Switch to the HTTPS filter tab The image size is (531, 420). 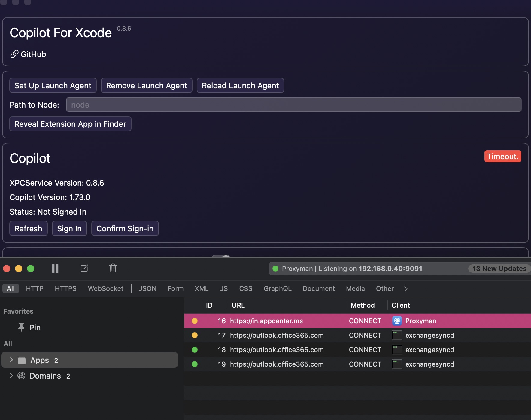(x=65, y=288)
